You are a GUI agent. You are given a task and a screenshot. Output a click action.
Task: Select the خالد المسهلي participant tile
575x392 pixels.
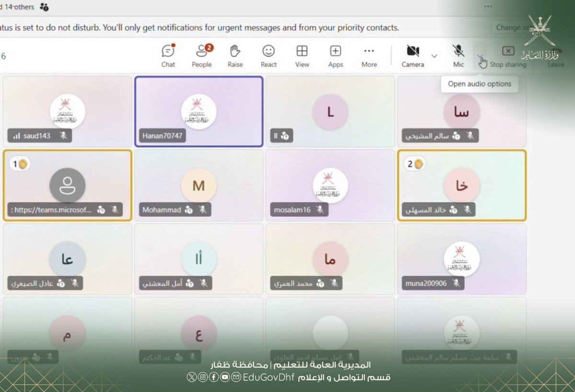point(462,185)
